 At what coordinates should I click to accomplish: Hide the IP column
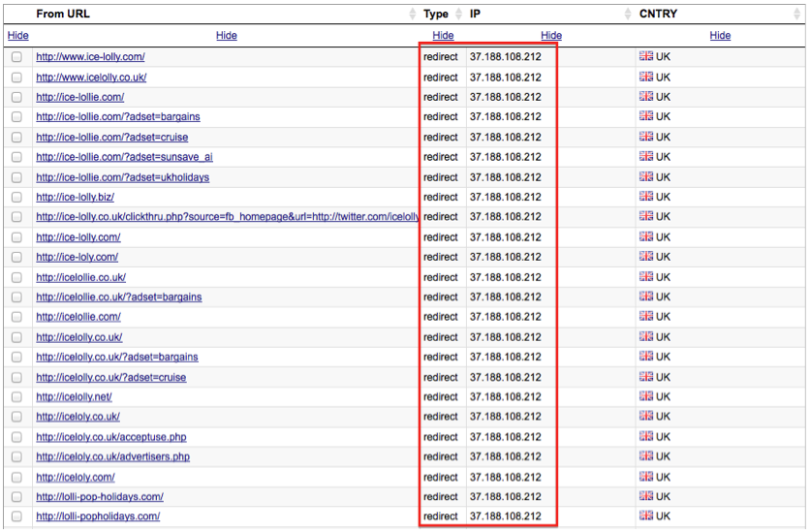[x=551, y=35]
